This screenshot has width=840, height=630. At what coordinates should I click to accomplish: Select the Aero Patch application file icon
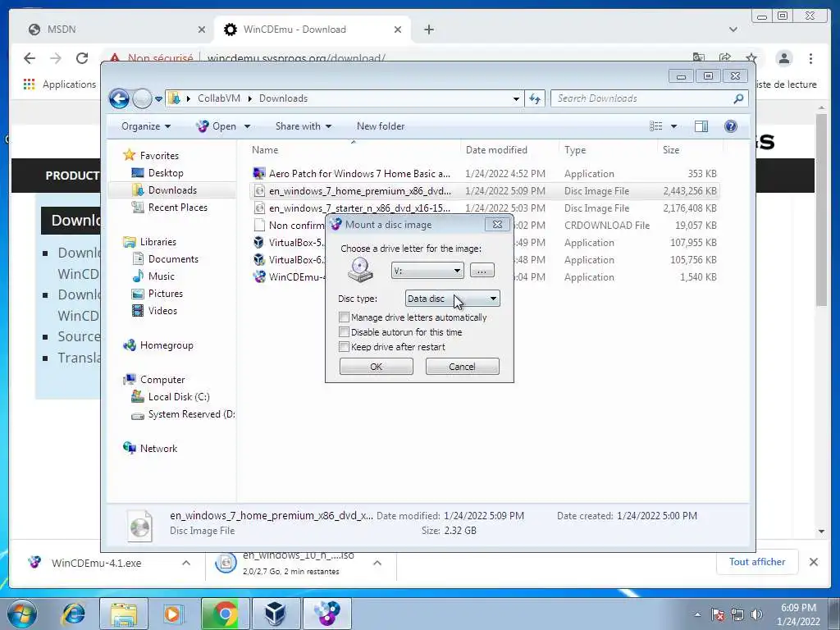259,174
